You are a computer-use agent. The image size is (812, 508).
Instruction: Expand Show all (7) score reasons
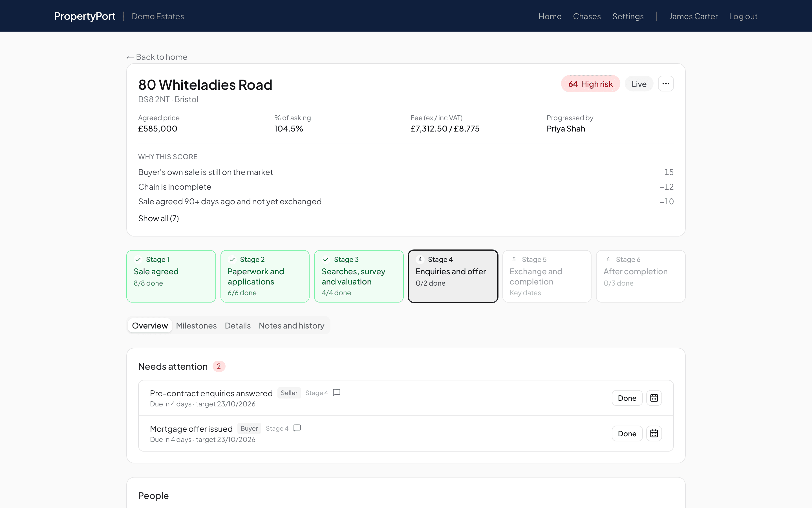click(158, 218)
